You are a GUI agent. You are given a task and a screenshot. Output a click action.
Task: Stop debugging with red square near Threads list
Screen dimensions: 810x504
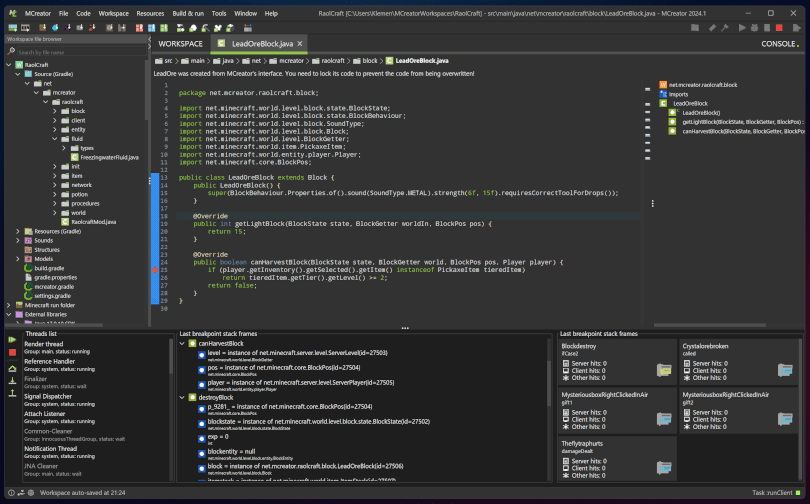click(x=12, y=352)
